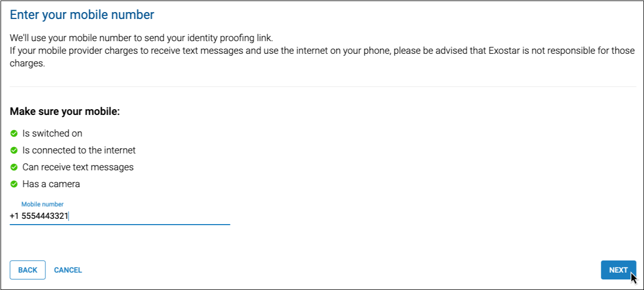This screenshot has height=290, width=644.
Task: Click the horizontal divider under the disclaimer
Action: [x=323, y=86]
